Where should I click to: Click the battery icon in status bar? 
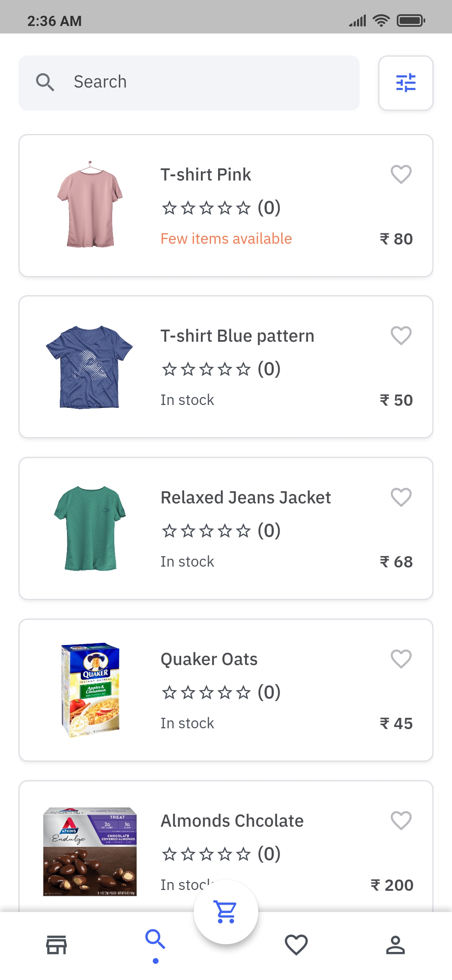click(411, 21)
